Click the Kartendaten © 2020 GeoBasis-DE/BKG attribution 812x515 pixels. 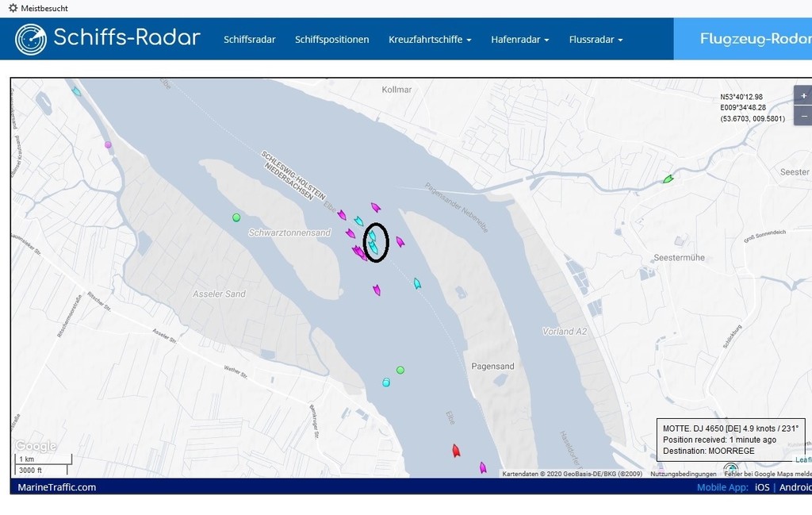[573, 474]
